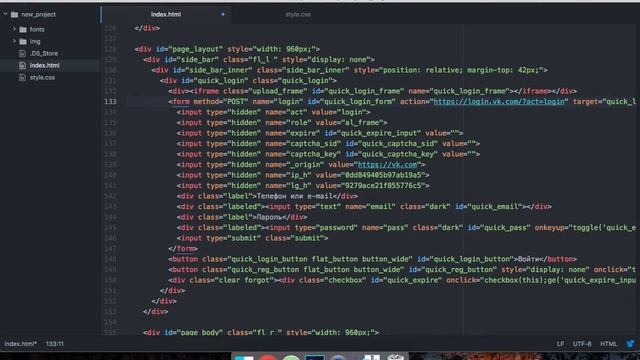The height and width of the screenshot is (360, 640).
Task: Select fonts folder in tree view
Action: 37,29
